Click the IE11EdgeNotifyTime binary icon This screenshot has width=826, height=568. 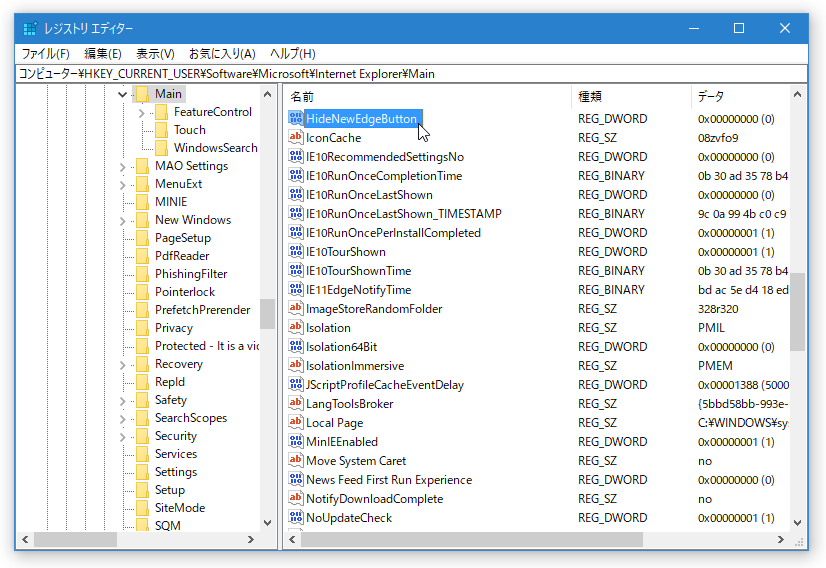(x=296, y=289)
